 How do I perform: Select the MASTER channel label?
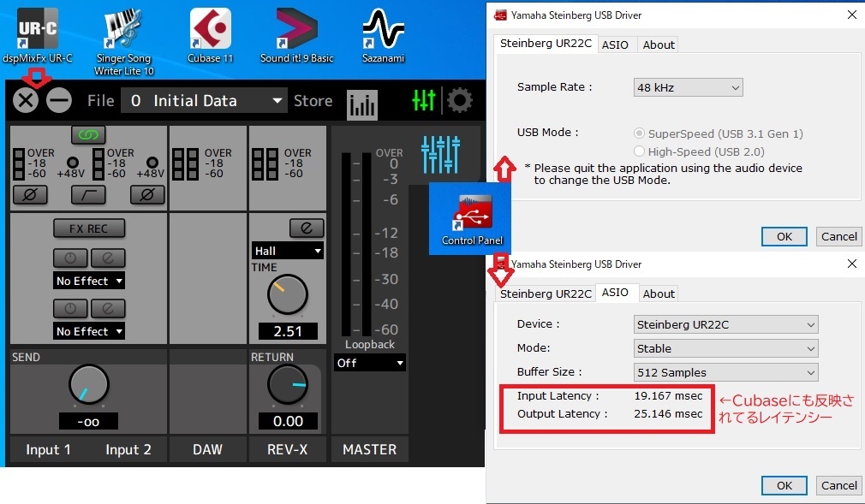[x=370, y=449]
